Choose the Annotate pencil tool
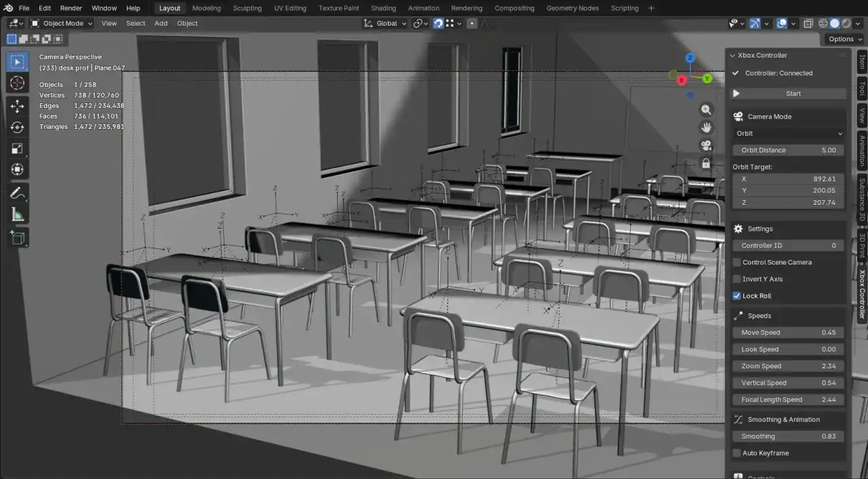 [x=18, y=193]
